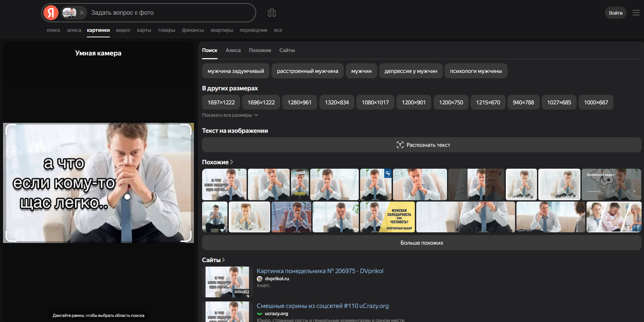Viewport: 644px width, 322px height.
Task: Select the 'мужчина задумчивый' suggestion chip
Action: tap(236, 71)
